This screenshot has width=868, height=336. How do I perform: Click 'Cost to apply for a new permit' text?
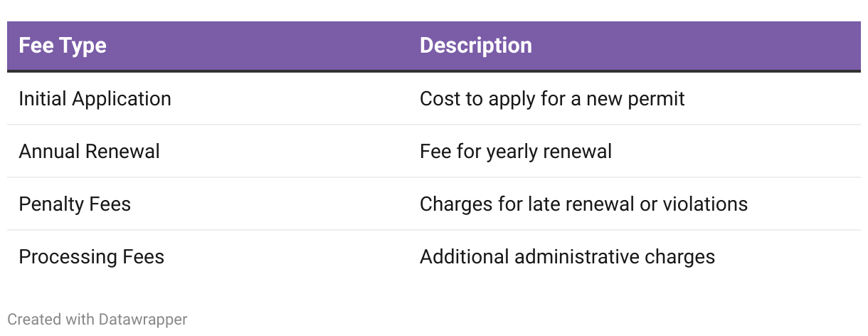pyautogui.click(x=552, y=98)
